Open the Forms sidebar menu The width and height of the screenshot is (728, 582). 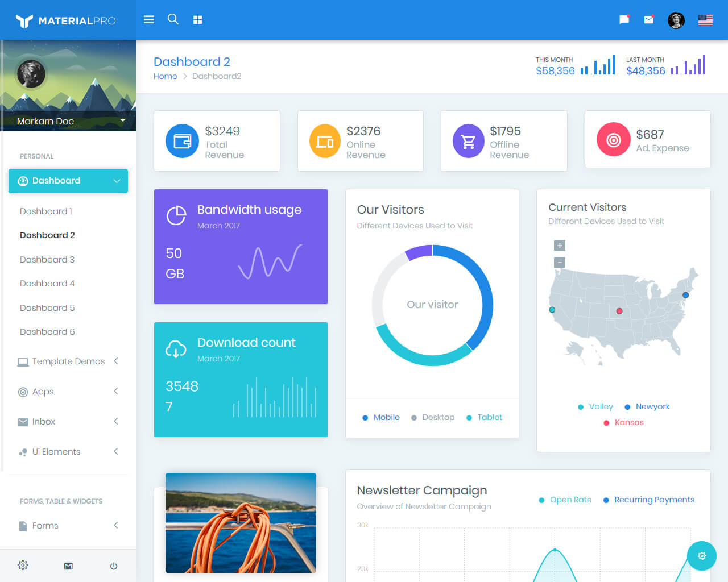click(x=44, y=525)
